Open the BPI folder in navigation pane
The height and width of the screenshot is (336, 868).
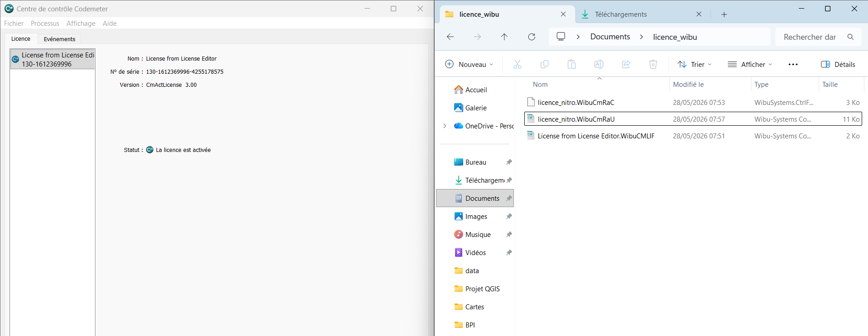point(465,325)
